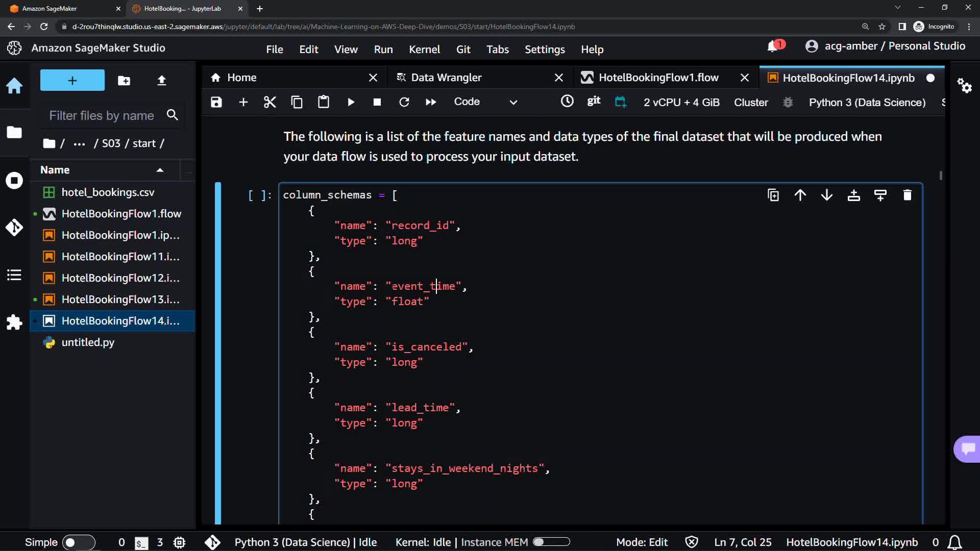980x551 pixels.
Task: Open hotel_bookings.csv in the file browser
Action: pyautogui.click(x=108, y=192)
